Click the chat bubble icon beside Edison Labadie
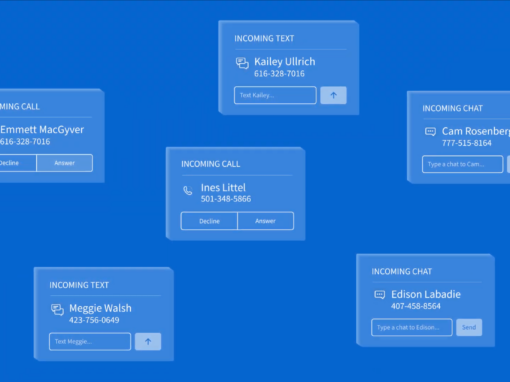Image resolution: width=510 pixels, height=382 pixels. 379,295
